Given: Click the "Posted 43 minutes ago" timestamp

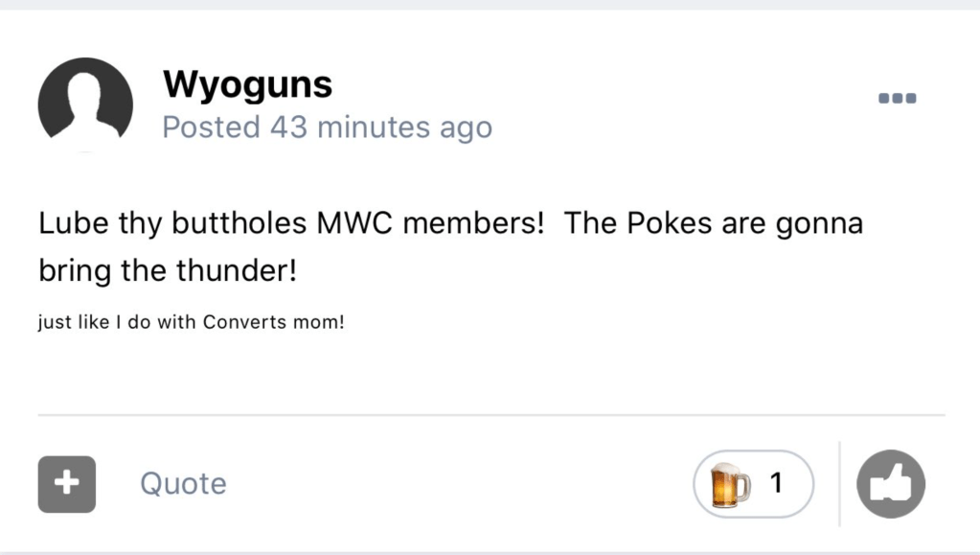Looking at the screenshot, I should pos(327,127).
